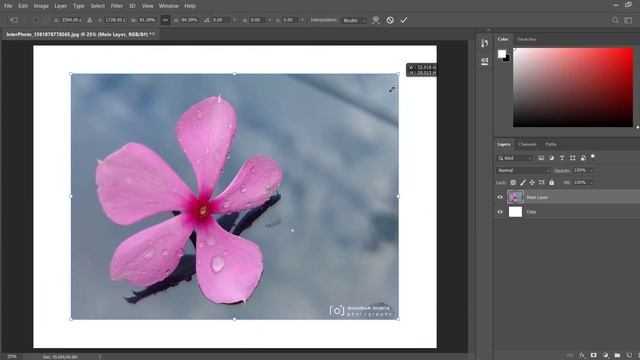Open the Opacity dropdown arrow
This screenshot has height=360, width=640.
[x=591, y=170]
